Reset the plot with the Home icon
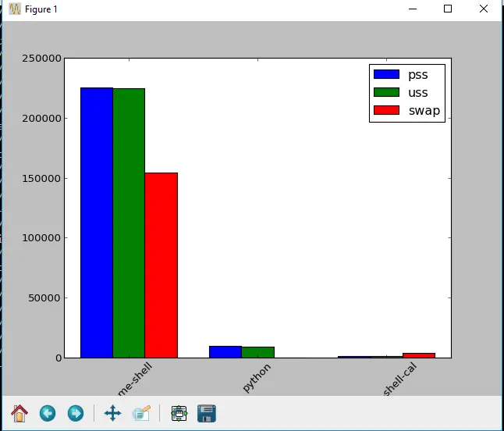 point(19,413)
